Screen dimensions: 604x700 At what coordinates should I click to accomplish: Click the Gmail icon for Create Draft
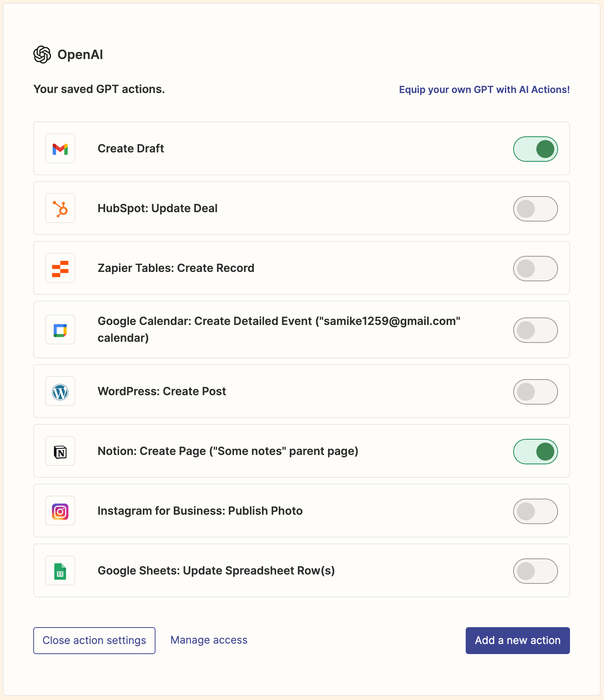60,149
